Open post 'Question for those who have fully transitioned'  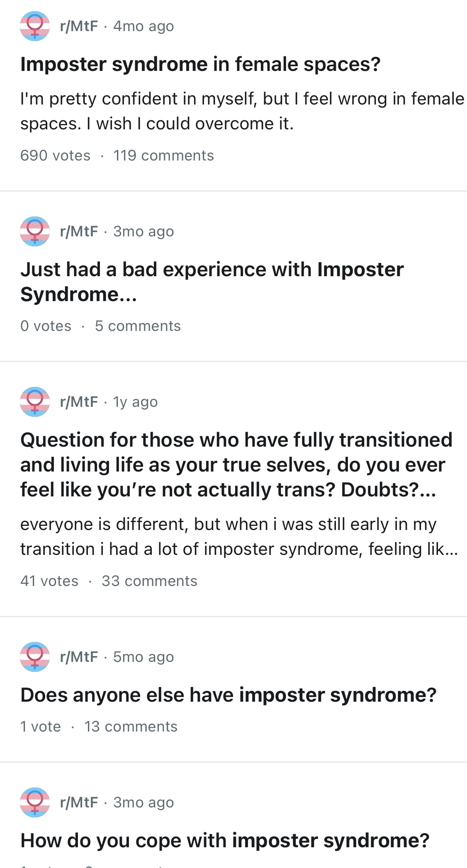[x=236, y=465]
